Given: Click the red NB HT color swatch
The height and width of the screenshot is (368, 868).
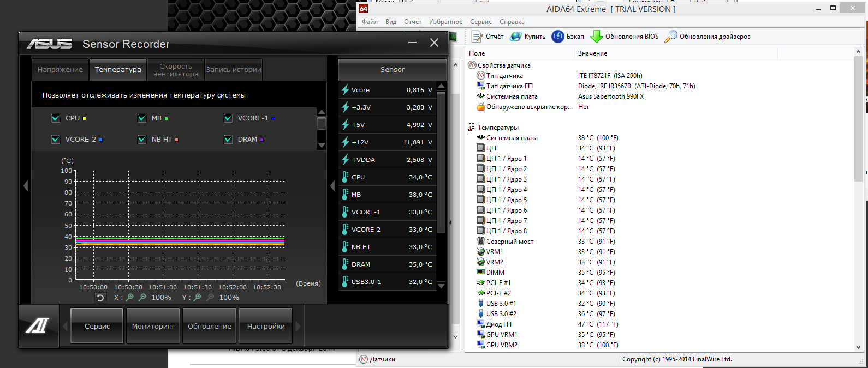Looking at the screenshot, I should [x=176, y=140].
